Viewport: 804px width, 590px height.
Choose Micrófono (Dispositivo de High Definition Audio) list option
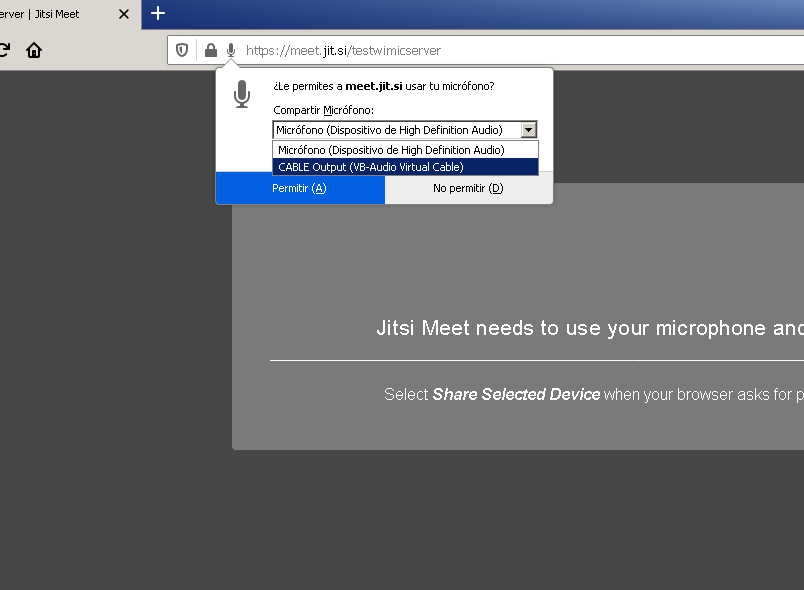(405, 150)
